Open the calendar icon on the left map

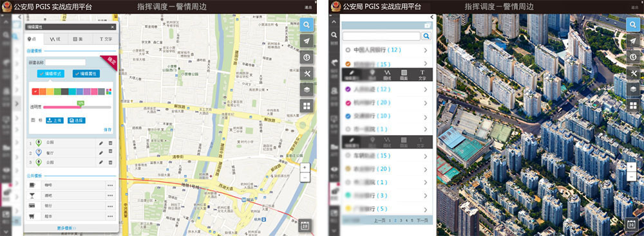point(305,225)
